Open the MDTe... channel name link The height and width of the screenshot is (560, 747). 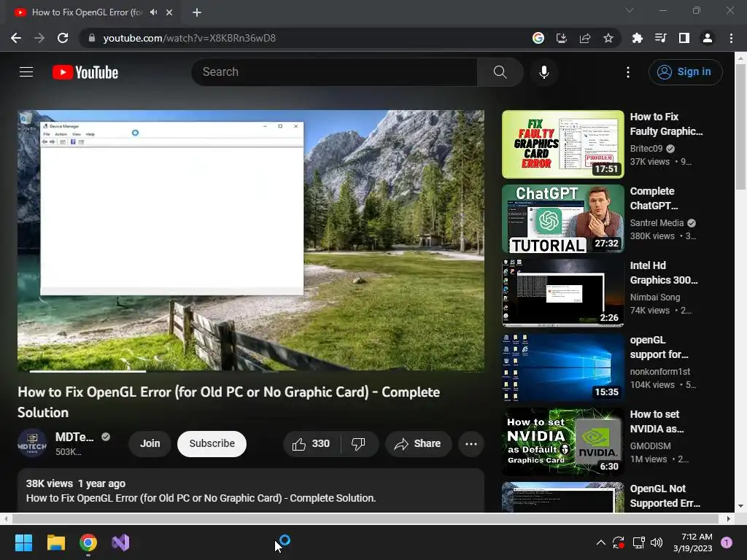(x=74, y=437)
